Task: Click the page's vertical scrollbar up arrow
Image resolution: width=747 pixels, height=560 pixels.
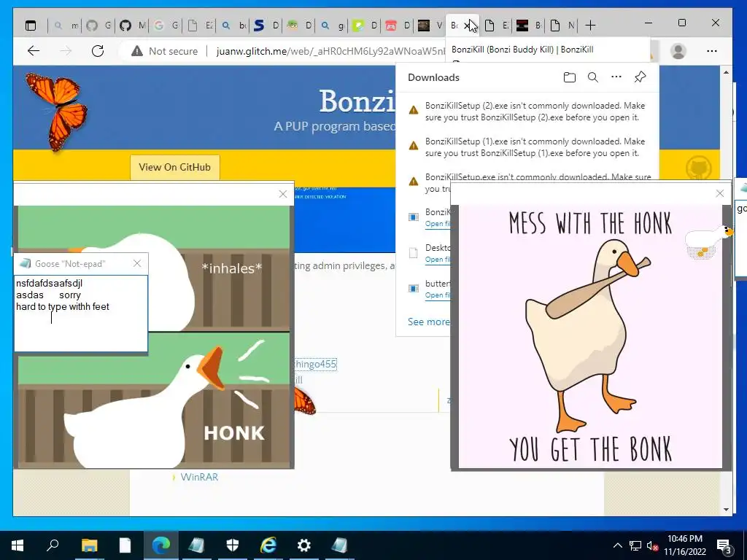Action: (x=726, y=72)
